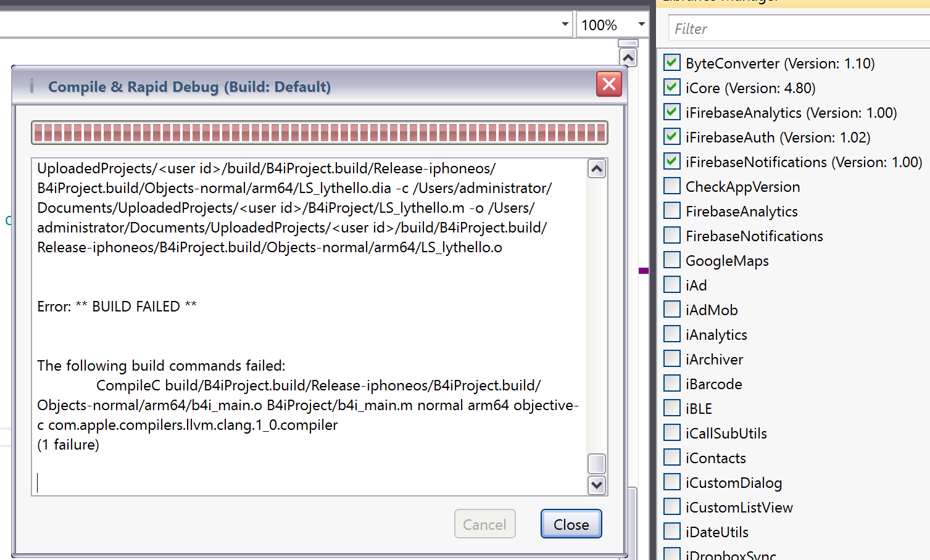The width and height of the screenshot is (930, 560).
Task: Uncheck the iFirebaseAuth library
Action: point(672,137)
